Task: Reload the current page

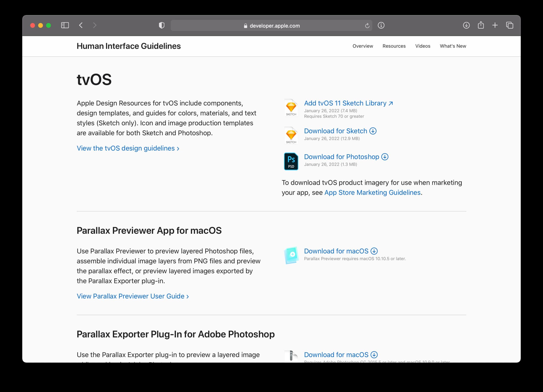Action: 367,26
